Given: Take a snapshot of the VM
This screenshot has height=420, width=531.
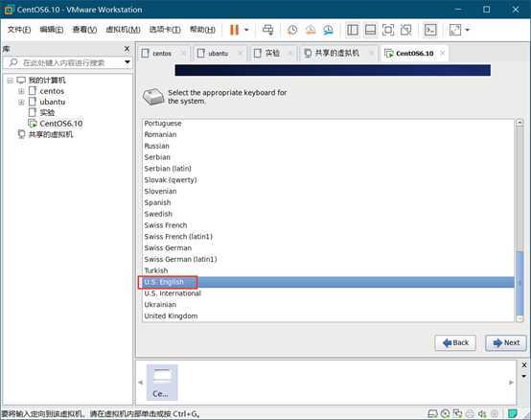Looking at the screenshot, I should tap(292, 30).
